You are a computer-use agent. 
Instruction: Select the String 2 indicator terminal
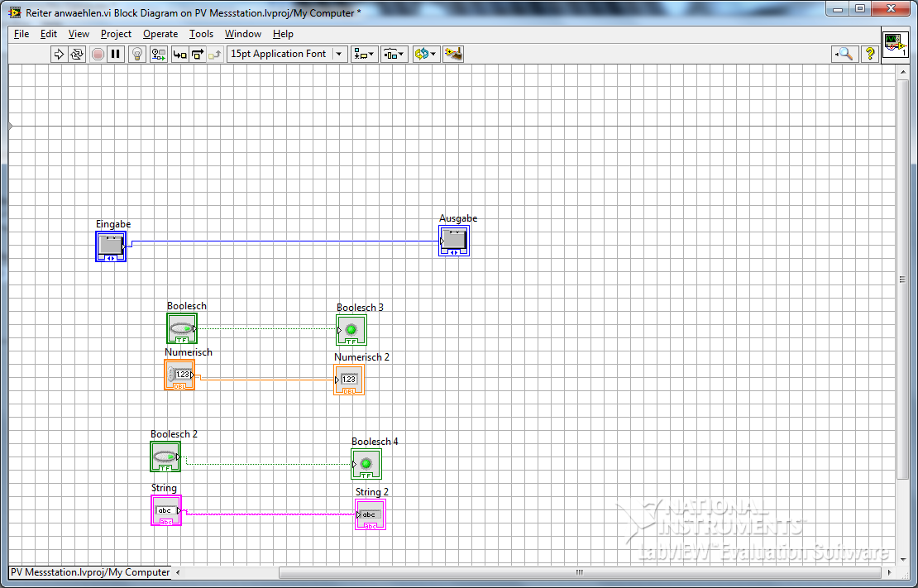coord(370,514)
